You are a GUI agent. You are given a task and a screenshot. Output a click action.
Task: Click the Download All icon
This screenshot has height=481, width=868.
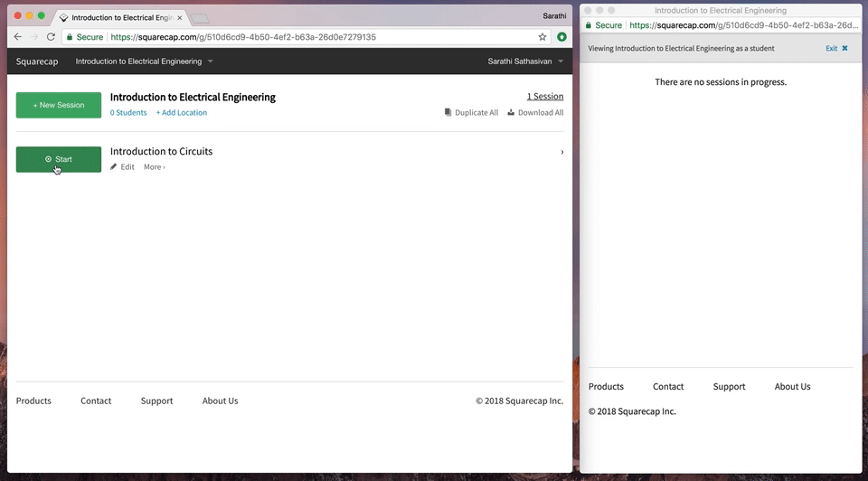click(511, 112)
